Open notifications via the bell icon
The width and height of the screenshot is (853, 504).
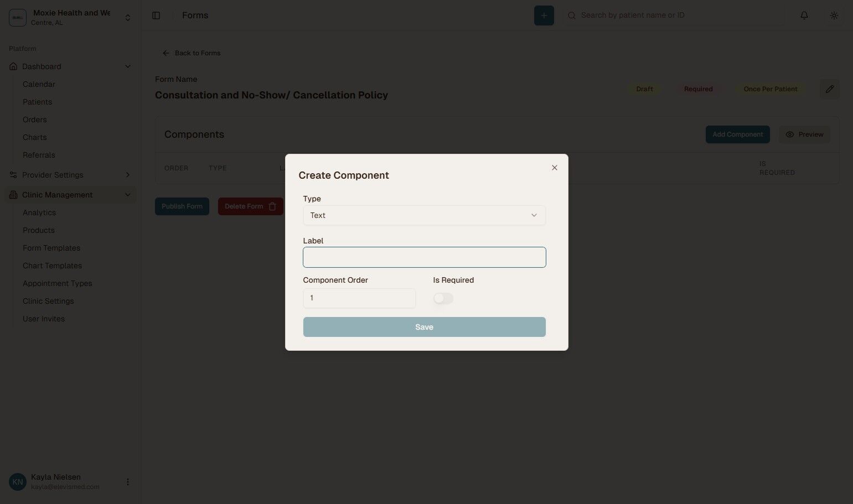click(804, 15)
